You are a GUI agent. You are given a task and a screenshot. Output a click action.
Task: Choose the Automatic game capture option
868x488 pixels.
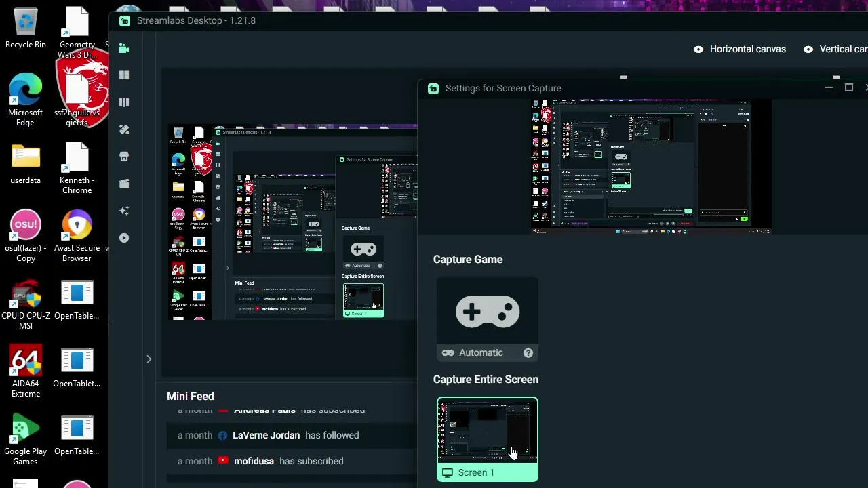(x=488, y=352)
